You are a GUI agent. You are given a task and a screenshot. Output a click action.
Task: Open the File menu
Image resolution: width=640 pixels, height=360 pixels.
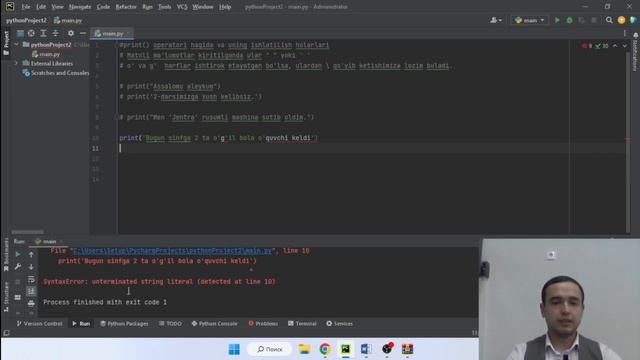coord(26,7)
